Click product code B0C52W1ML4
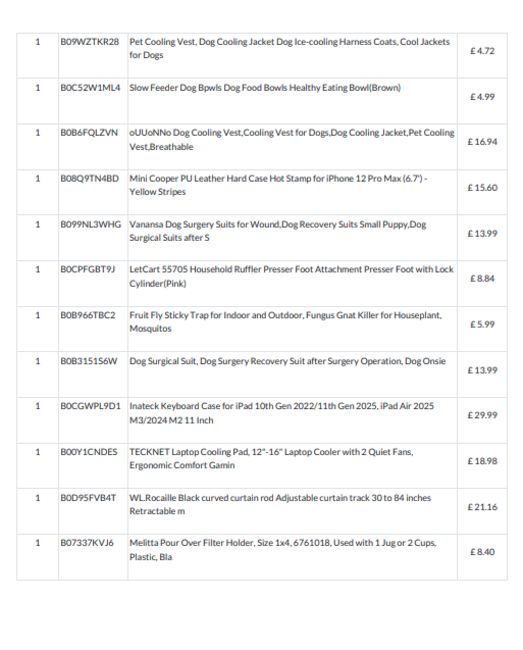The width and height of the screenshot is (523, 650). pyautogui.click(x=90, y=88)
